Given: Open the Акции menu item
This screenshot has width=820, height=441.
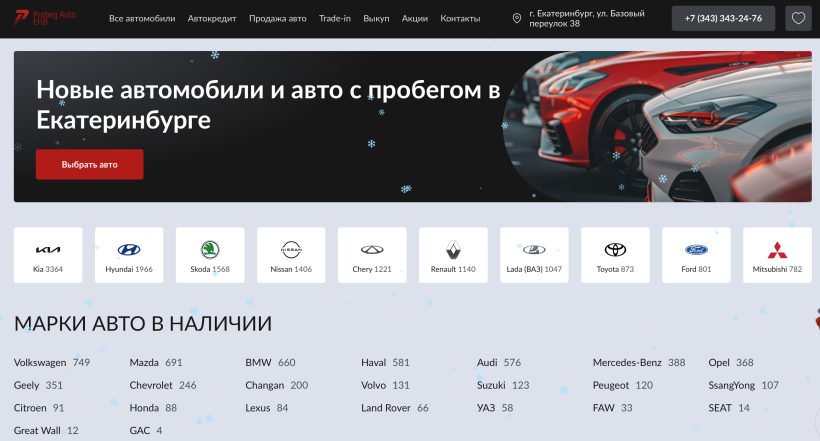Looking at the screenshot, I should [x=415, y=18].
